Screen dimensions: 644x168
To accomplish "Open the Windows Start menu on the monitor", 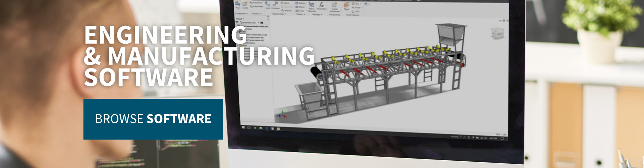I will (x=243, y=127).
